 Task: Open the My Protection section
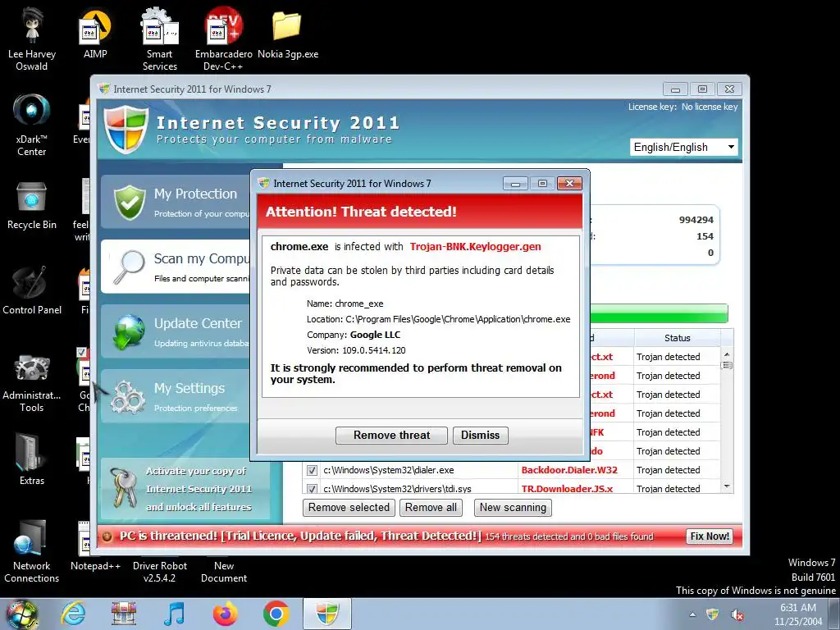pyautogui.click(x=176, y=202)
